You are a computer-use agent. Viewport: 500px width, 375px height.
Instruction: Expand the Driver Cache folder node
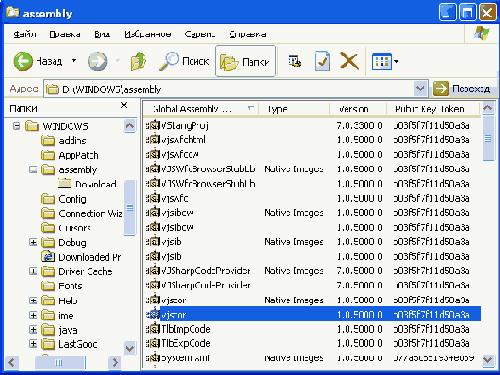point(33,271)
